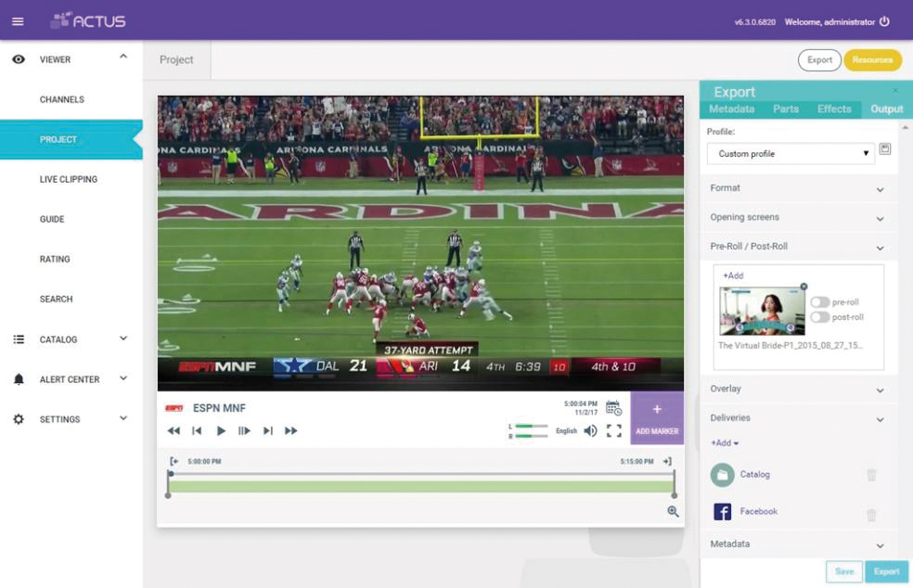Select Project in the sidebar
The image size is (913, 588).
pos(71,140)
